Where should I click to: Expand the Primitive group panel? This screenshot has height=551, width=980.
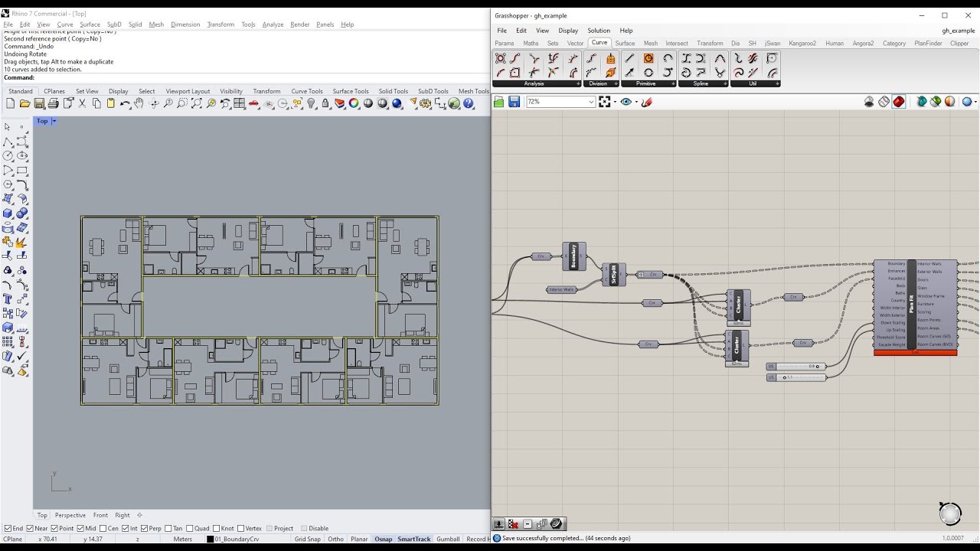674,83
